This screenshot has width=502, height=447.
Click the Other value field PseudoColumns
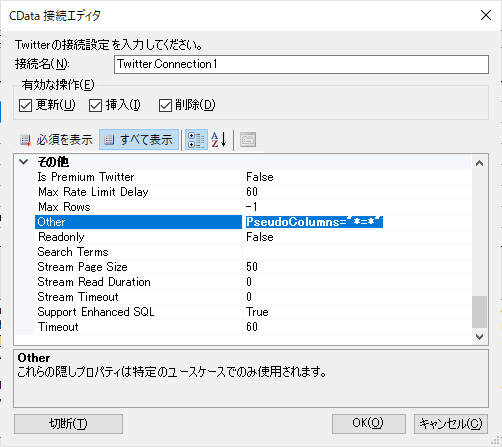click(x=357, y=222)
